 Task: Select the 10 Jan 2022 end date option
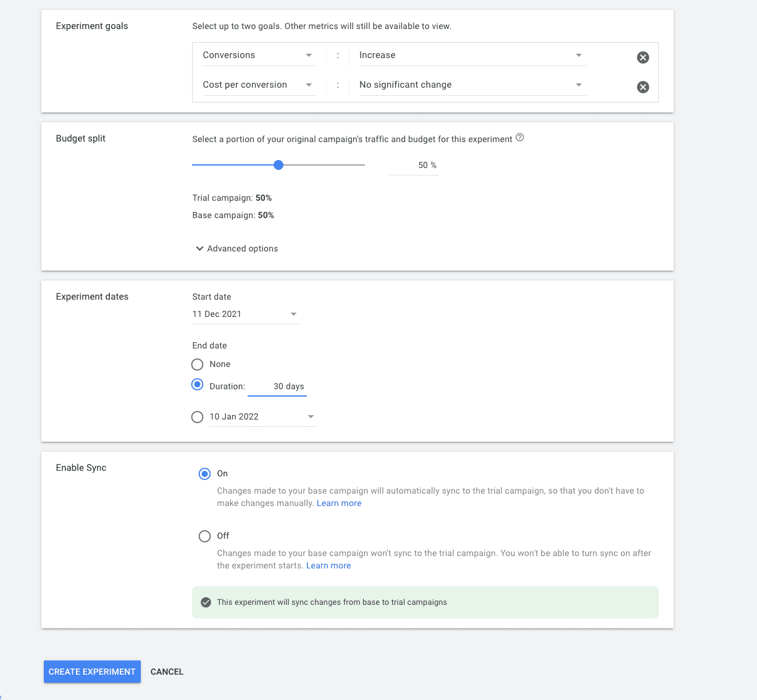197,417
